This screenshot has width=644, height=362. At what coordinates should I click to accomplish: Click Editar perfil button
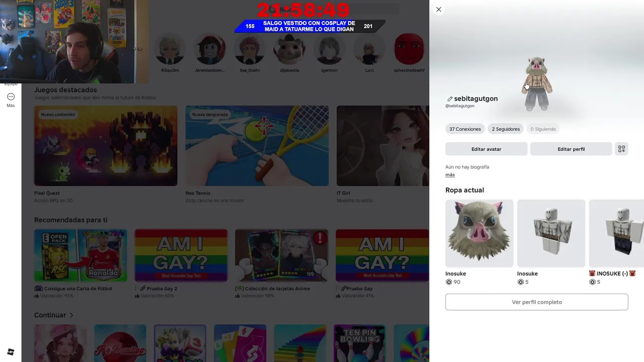click(x=571, y=149)
